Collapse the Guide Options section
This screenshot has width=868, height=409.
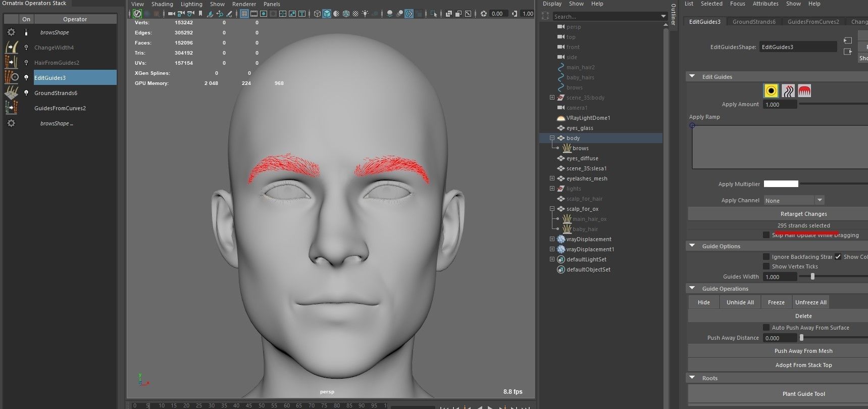tap(692, 246)
